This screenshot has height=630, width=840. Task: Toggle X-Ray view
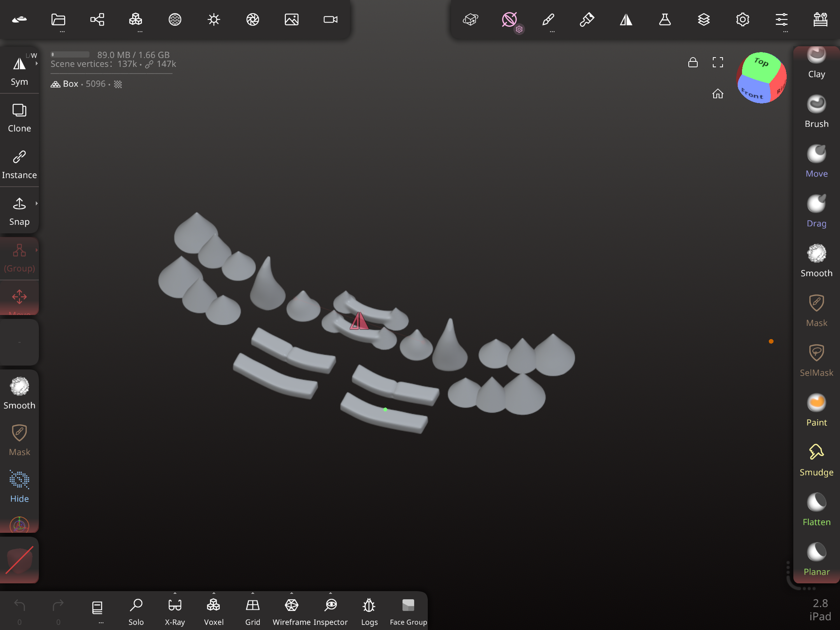175,611
